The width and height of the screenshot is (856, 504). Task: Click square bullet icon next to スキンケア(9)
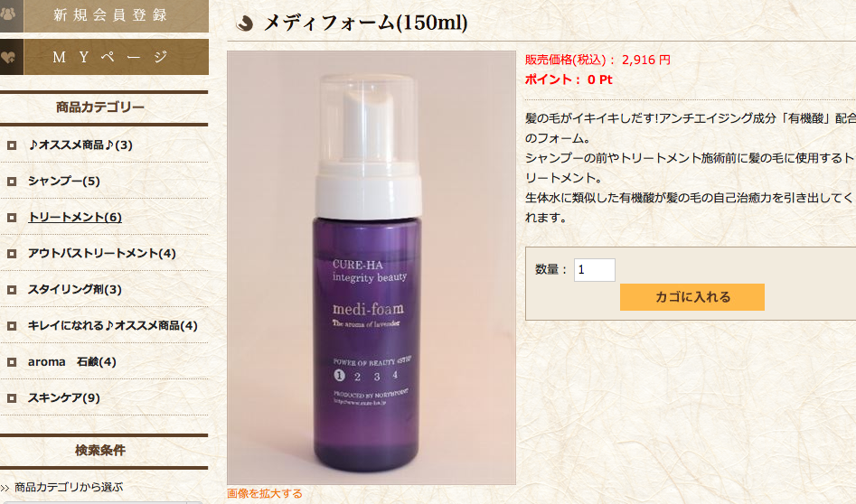(x=12, y=398)
